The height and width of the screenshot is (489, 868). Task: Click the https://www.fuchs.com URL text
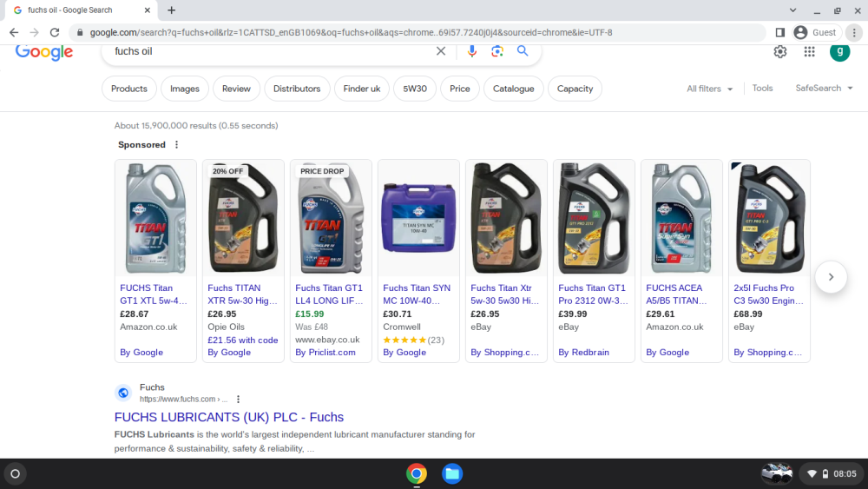[182, 400]
